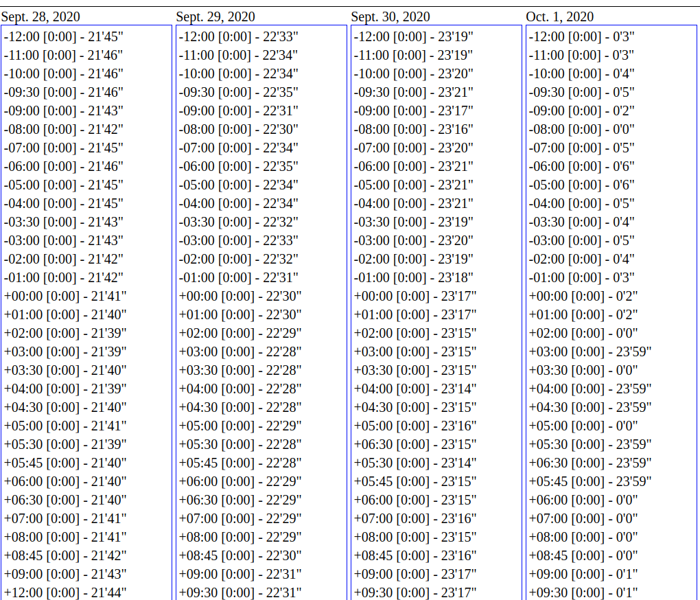Click the +12:00 row in Sept. 28 list

click(x=65, y=592)
